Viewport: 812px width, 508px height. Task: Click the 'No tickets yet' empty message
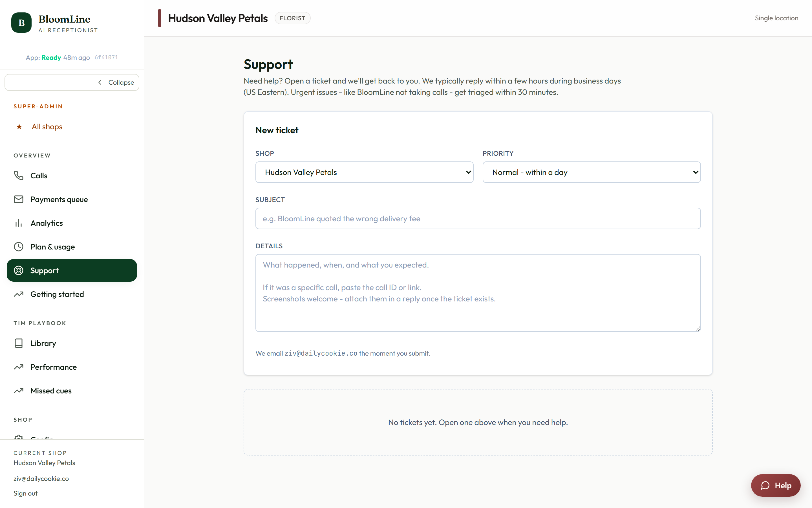coord(478,422)
